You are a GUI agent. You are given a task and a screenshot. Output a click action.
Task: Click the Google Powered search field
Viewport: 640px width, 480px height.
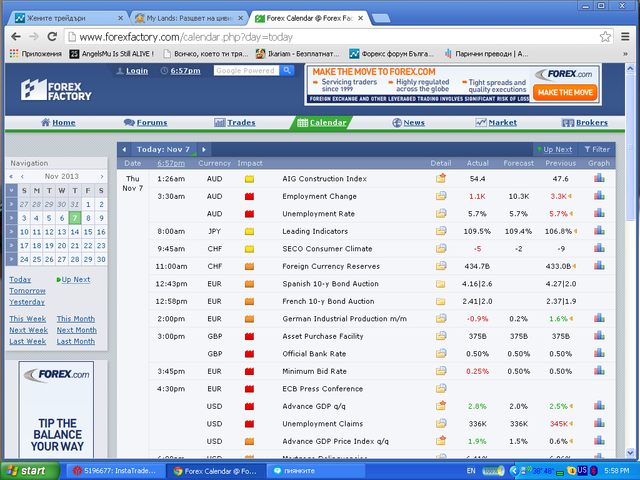[246, 71]
